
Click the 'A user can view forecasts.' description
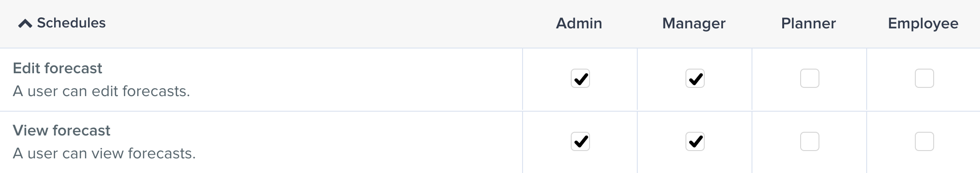tap(104, 153)
